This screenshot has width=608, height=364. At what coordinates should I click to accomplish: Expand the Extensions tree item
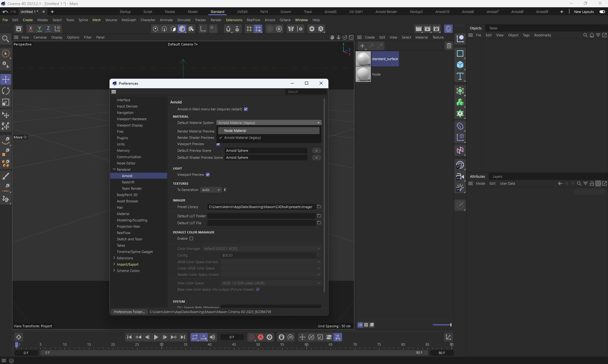(114, 258)
